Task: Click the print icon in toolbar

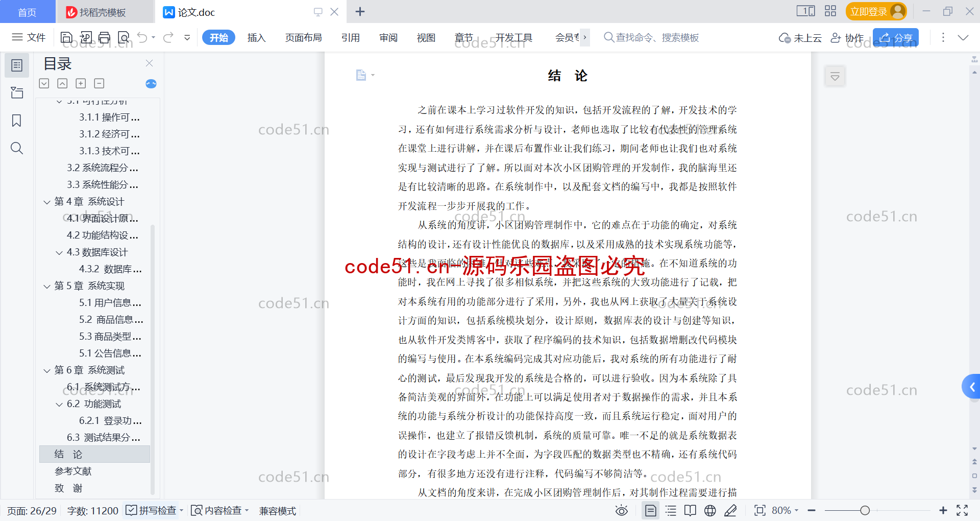Action: coord(105,37)
